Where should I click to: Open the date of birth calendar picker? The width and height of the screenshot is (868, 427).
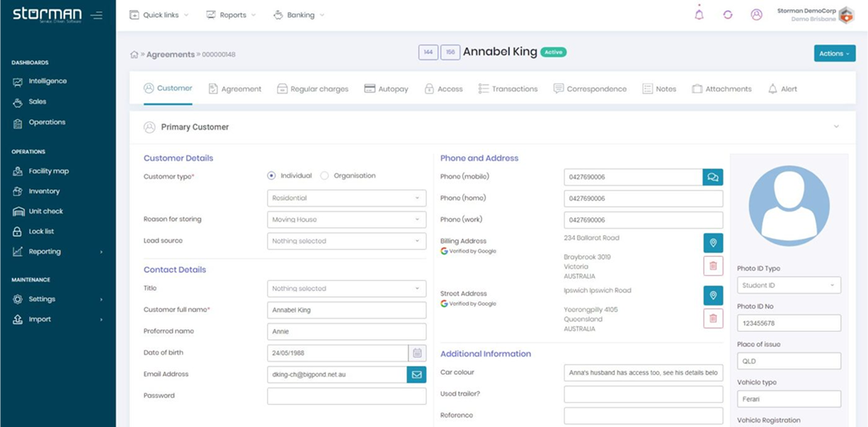tap(417, 353)
